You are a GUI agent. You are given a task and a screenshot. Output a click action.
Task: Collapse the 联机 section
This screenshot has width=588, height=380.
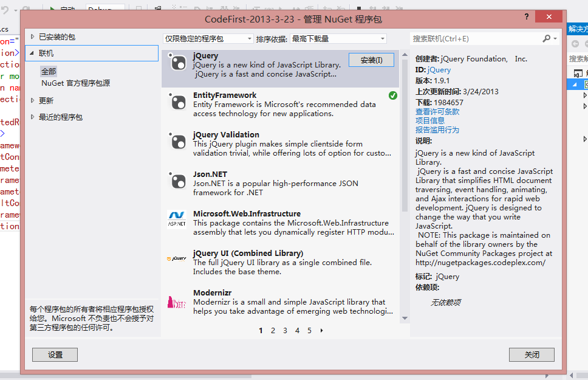[32, 54]
